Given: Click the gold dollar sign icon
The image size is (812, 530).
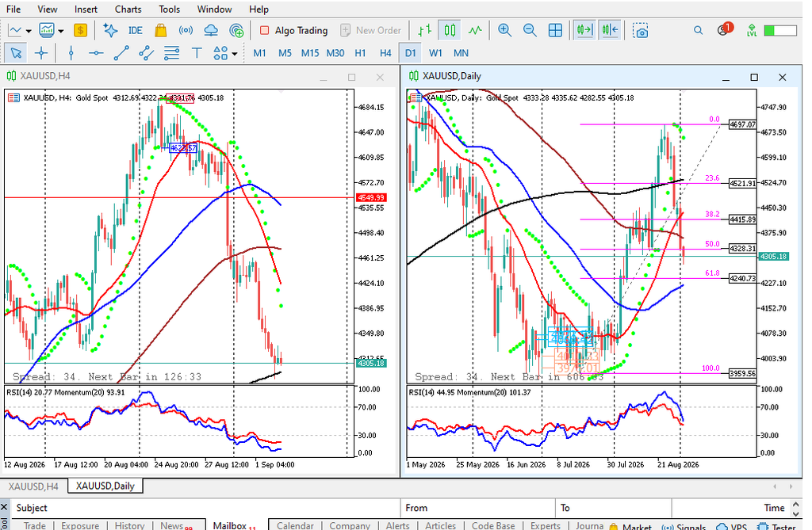Looking at the screenshot, I should pos(80,31).
